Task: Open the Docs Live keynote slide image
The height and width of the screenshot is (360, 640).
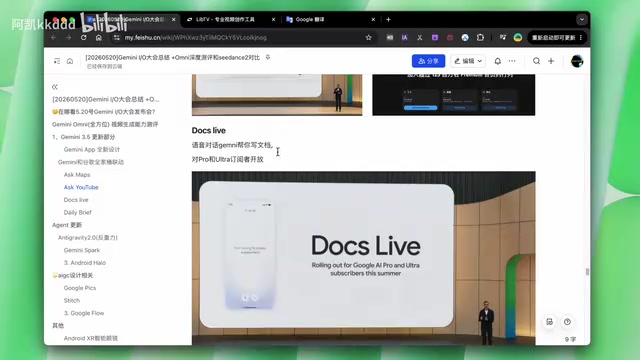Action: tap(364, 258)
